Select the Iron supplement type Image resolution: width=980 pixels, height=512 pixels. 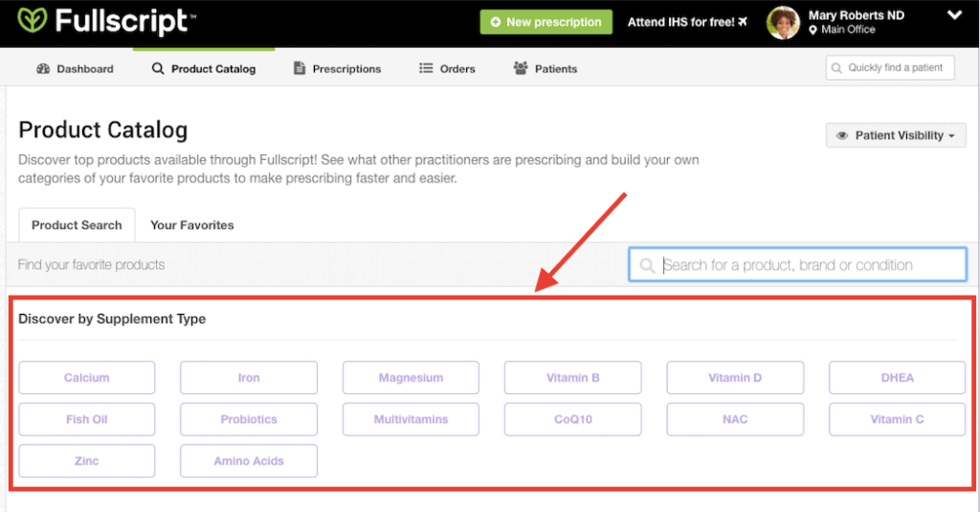[x=249, y=378]
